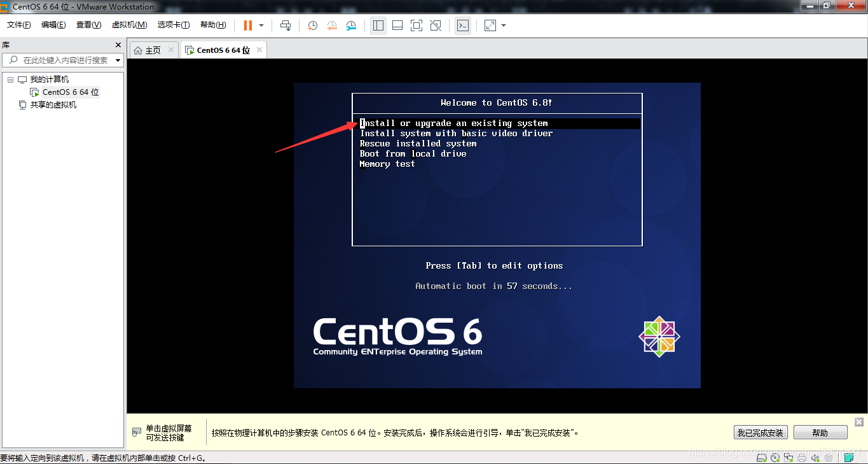Viewport: 868px width, 464px height.
Task: Open the 编辑(E) menu
Action: tap(53, 25)
